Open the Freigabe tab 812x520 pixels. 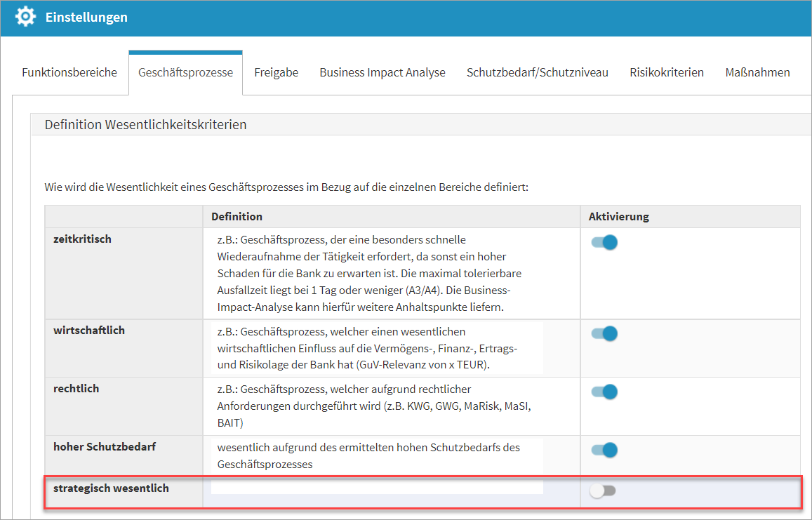tap(276, 72)
